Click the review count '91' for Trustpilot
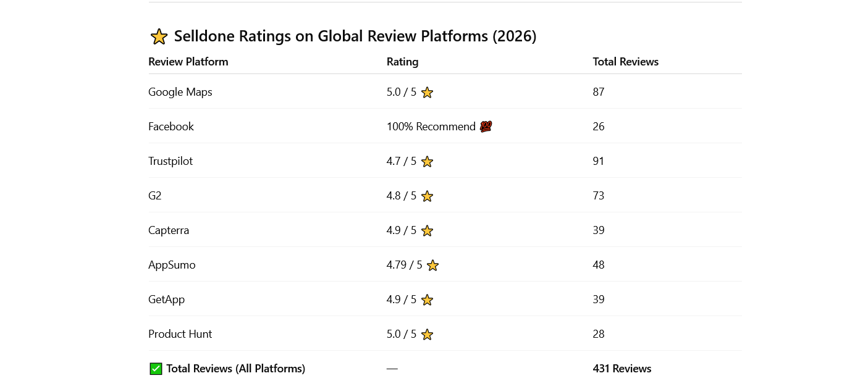This screenshot has height=389, width=868. 599,161
